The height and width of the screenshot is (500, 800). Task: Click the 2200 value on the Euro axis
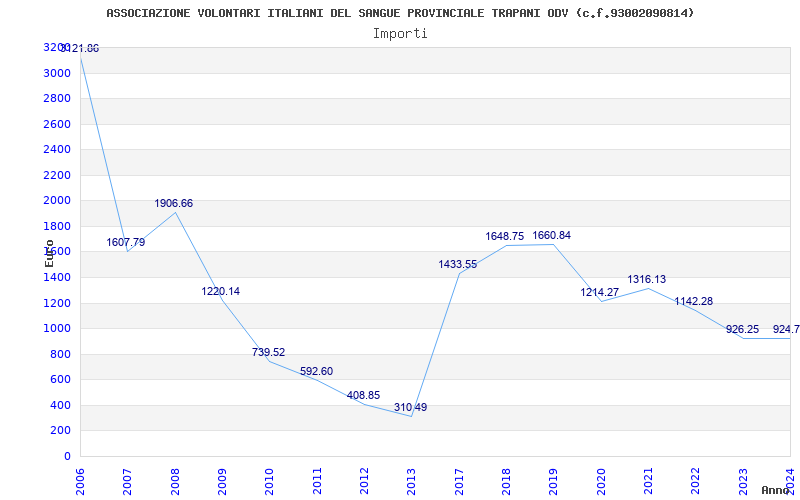tap(57, 176)
